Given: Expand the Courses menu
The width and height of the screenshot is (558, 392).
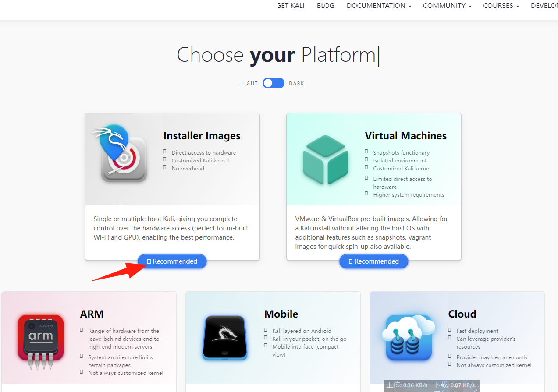Looking at the screenshot, I should coord(501,6).
